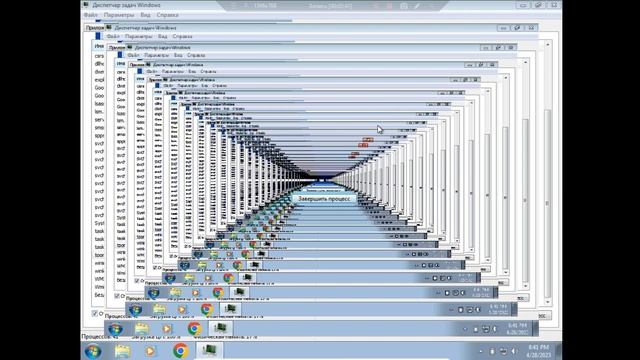Click scrollbar thumb of second nested process list
Screen dimensions: 640x360
coord(526,200)
